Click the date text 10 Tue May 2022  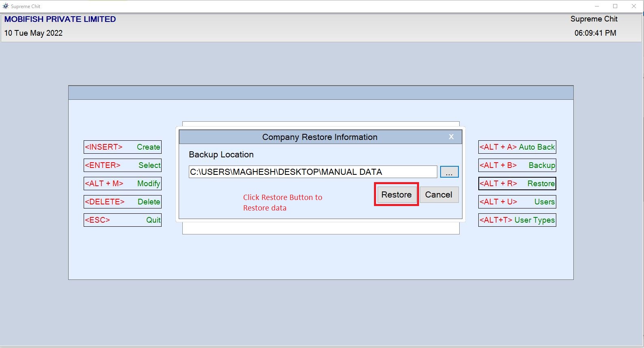tap(33, 33)
